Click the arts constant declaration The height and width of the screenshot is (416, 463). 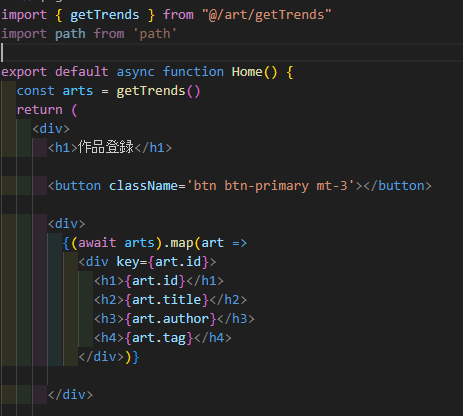pos(78,91)
